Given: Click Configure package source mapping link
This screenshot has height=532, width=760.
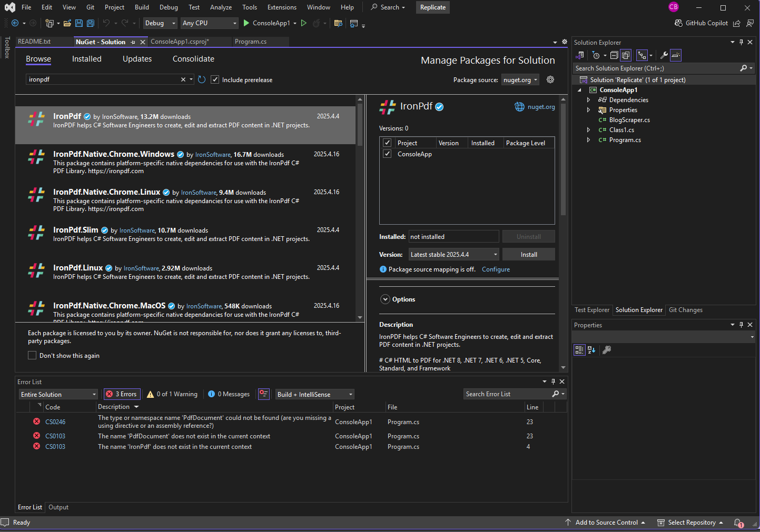Looking at the screenshot, I should 496,269.
